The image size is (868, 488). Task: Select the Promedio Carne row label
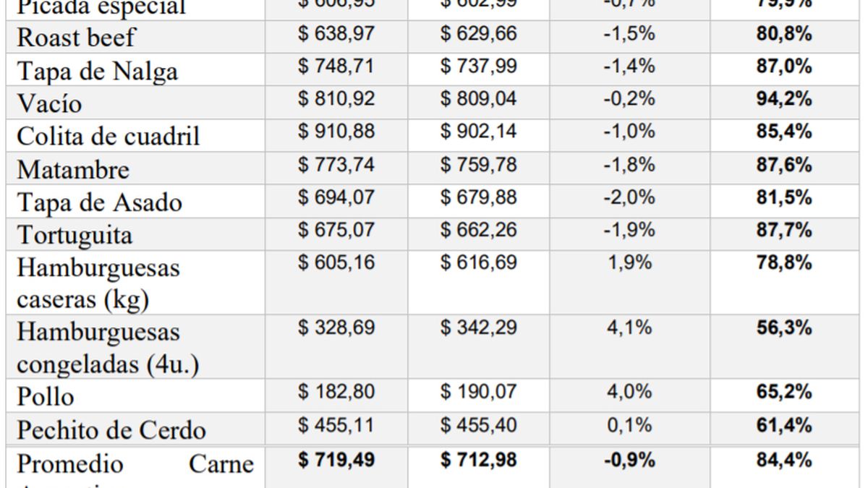(x=135, y=463)
